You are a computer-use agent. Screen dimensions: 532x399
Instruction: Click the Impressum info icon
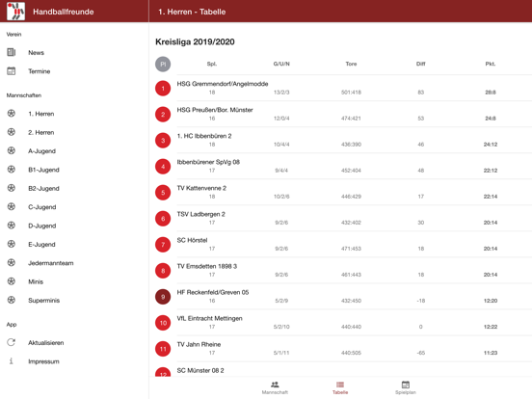(x=12, y=361)
